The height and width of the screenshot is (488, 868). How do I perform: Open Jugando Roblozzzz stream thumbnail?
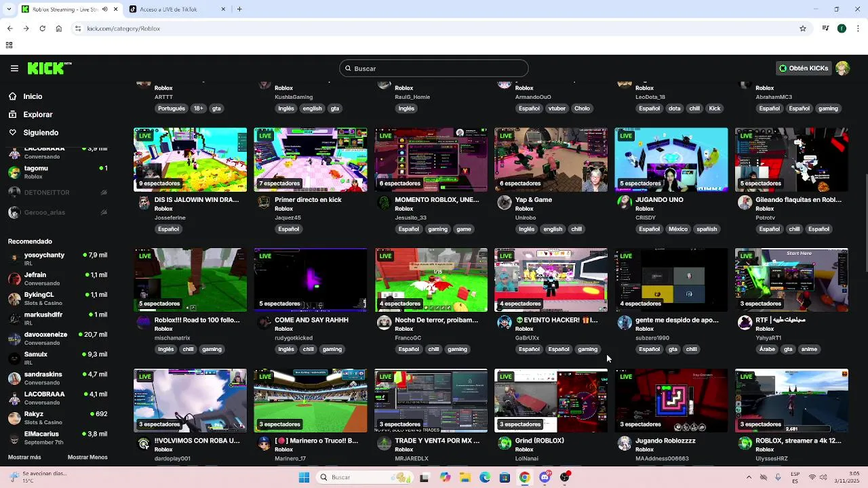click(x=671, y=401)
